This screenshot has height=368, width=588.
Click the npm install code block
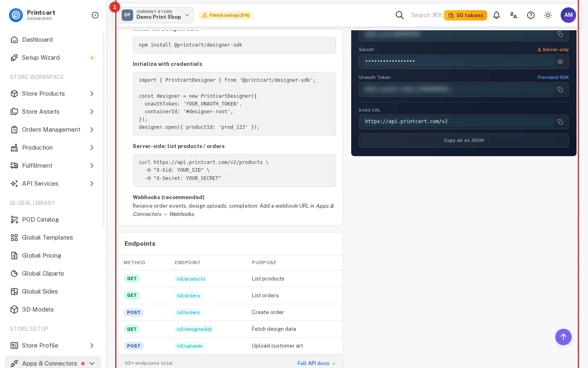tap(234, 45)
